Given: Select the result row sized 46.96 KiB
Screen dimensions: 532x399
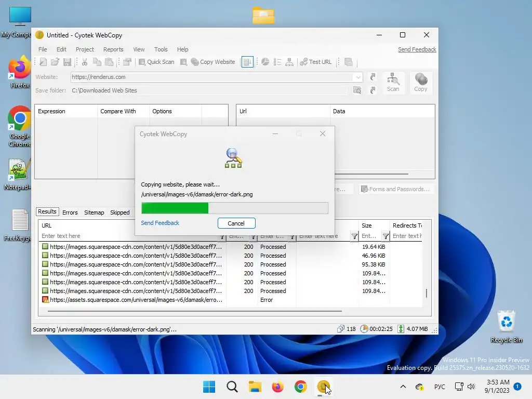Looking at the screenshot, I should 231,256.
